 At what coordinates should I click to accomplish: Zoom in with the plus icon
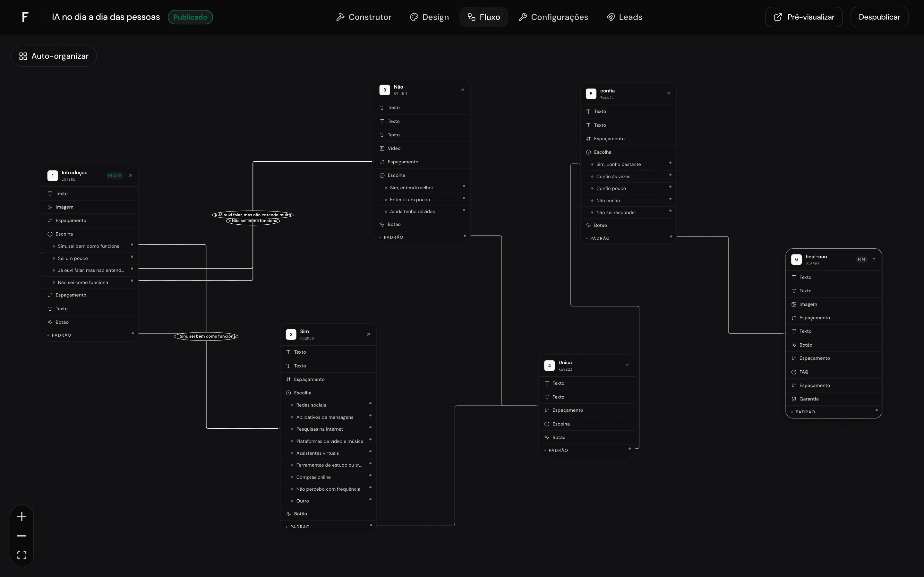[22, 517]
